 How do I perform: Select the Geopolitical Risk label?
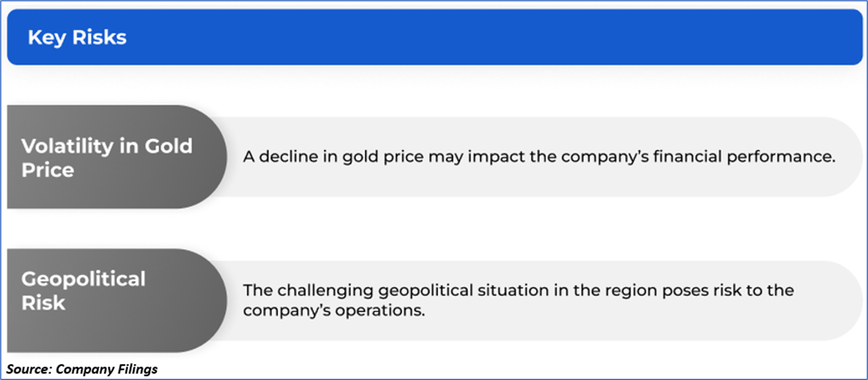[83, 291]
